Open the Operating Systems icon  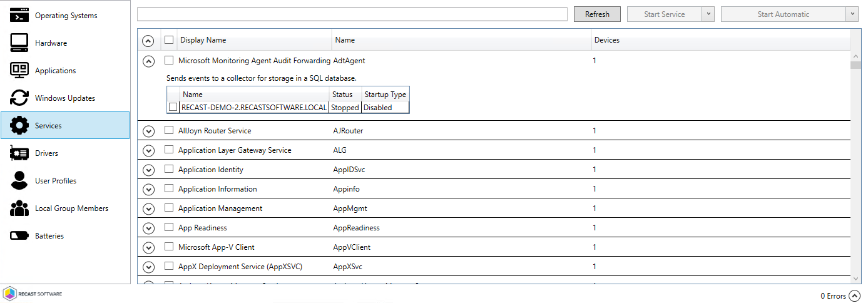pyautogui.click(x=19, y=15)
